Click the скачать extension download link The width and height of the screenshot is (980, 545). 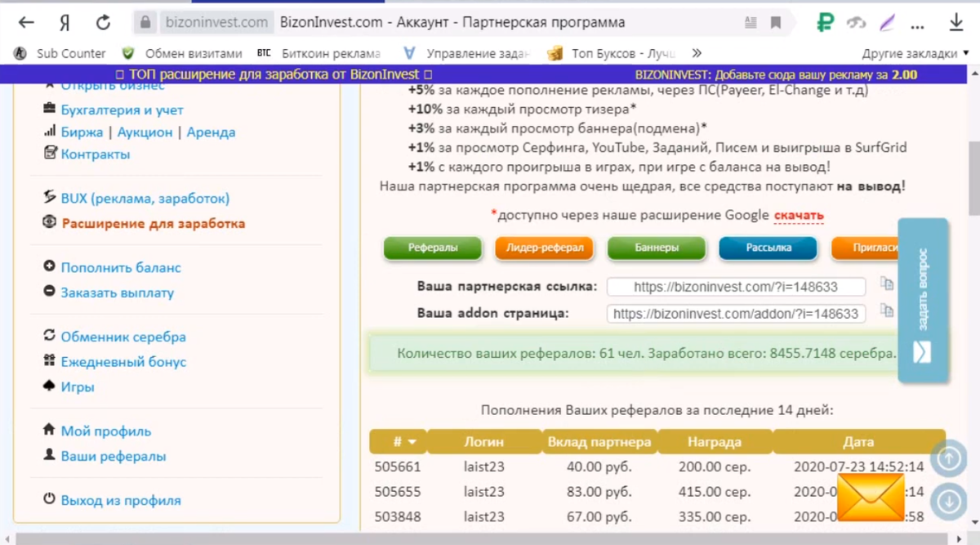799,216
